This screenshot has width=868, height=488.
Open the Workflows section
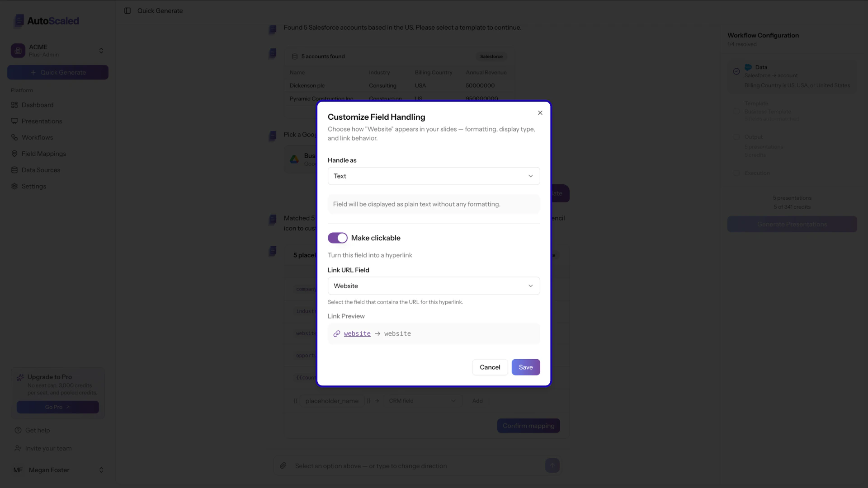click(x=38, y=137)
